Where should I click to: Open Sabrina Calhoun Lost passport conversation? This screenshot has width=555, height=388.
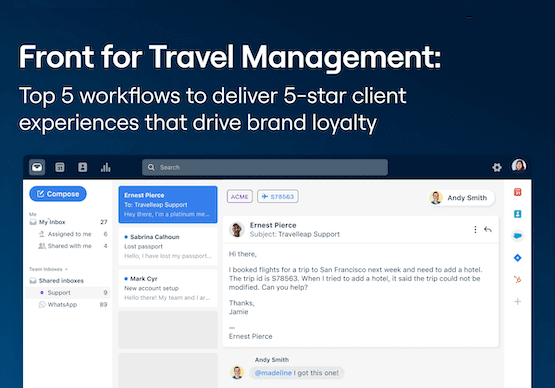coord(168,246)
